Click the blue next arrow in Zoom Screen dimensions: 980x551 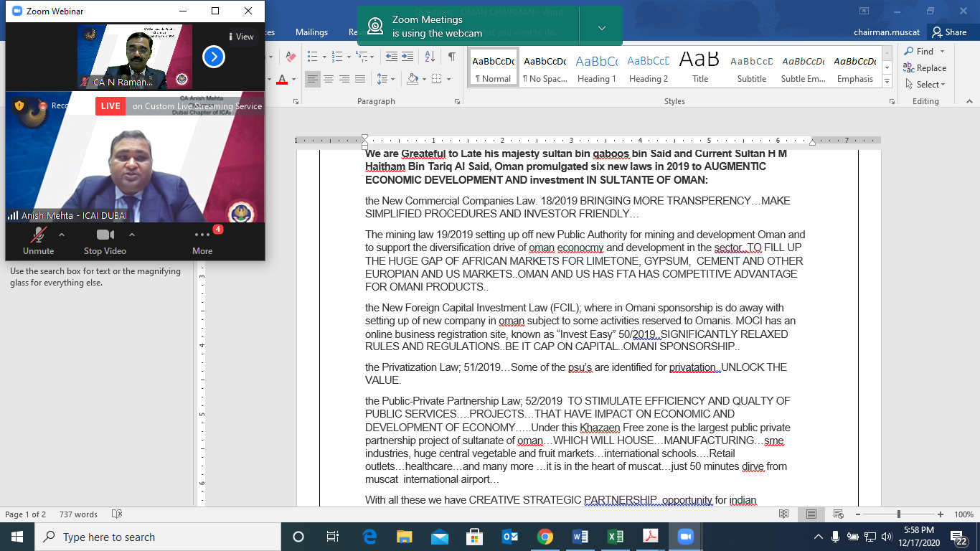pos(214,56)
